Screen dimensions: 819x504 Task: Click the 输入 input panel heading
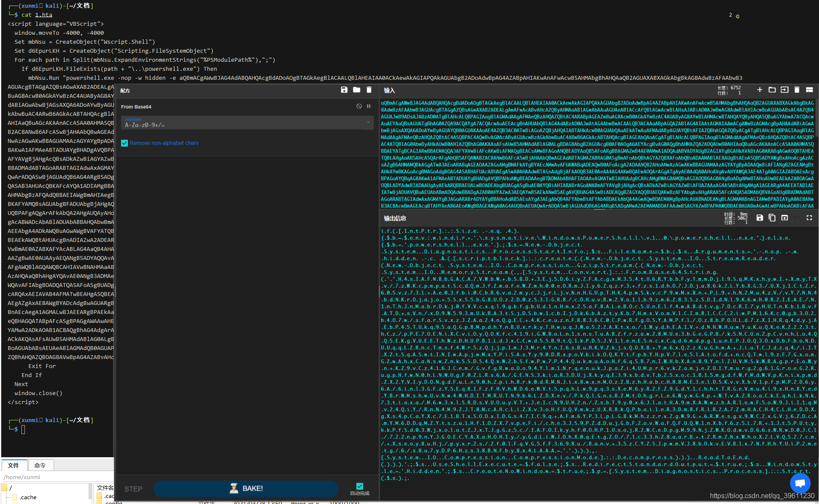coord(389,91)
